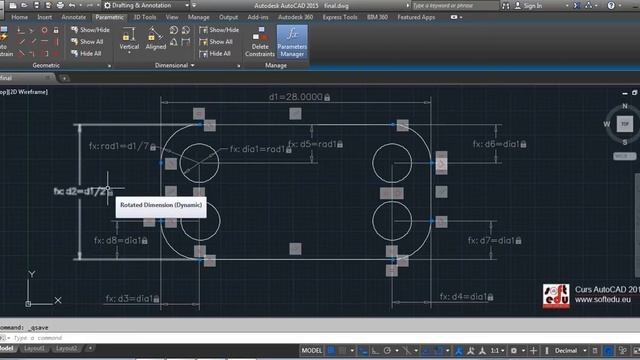Click the Undo arrow icon
The height and width of the screenshot is (360, 640).
72,5
